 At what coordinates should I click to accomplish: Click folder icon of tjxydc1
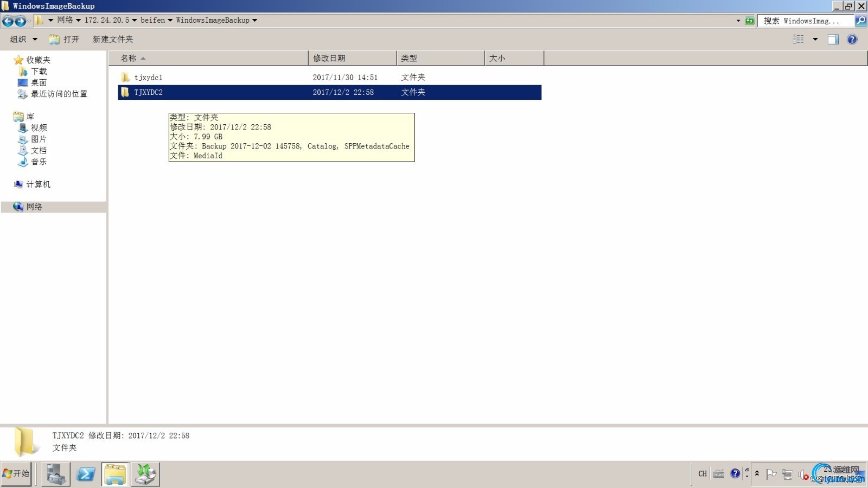[x=125, y=77]
